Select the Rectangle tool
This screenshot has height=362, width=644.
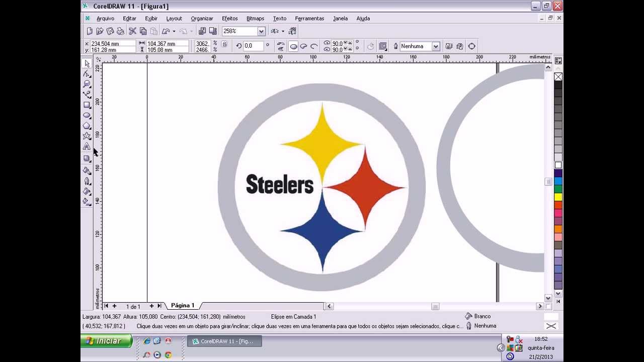tap(87, 105)
